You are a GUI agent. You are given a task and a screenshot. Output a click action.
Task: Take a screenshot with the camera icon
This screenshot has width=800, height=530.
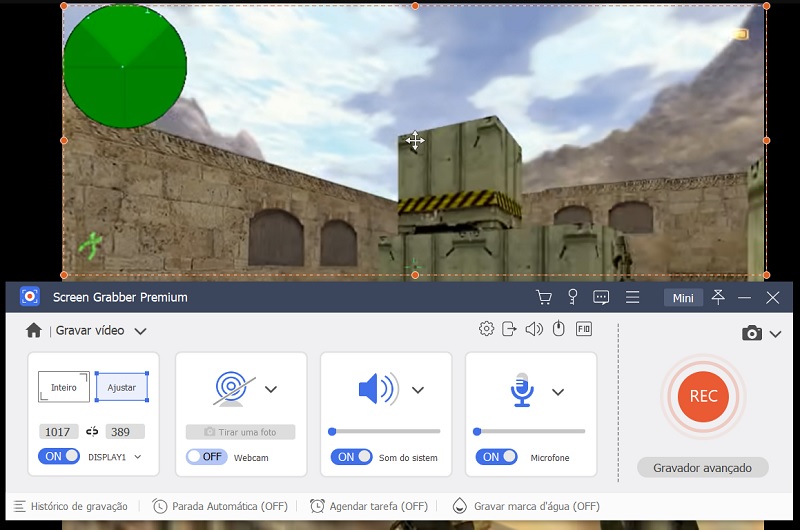point(752,333)
